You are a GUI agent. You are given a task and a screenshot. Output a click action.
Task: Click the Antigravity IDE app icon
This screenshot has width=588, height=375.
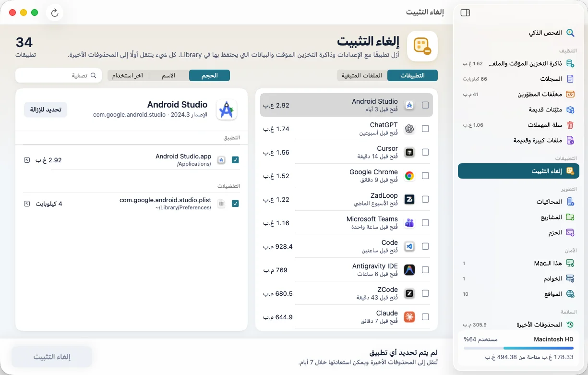(409, 270)
